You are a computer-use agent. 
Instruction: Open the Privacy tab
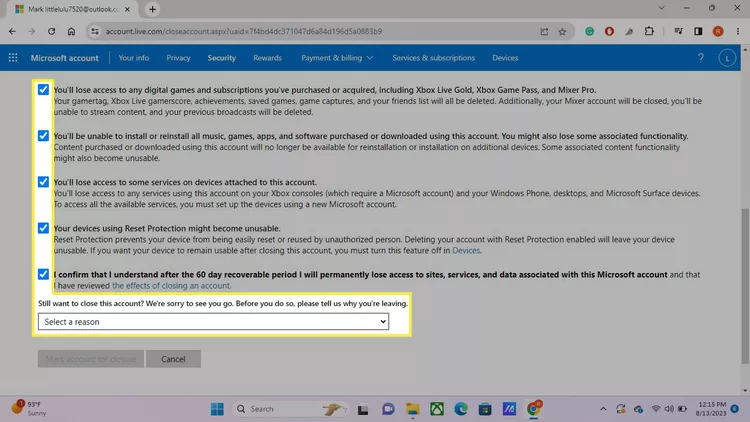click(x=178, y=58)
